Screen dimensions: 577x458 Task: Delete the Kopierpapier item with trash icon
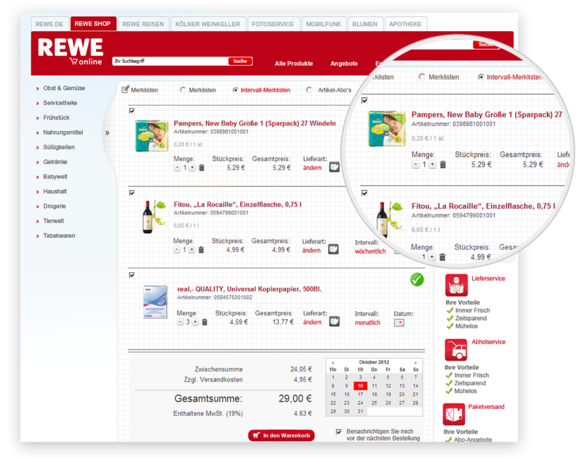coord(205,322)
